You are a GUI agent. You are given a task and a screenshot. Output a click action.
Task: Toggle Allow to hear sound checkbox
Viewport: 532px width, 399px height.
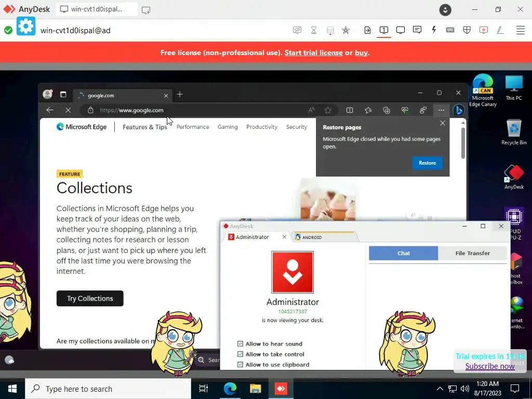[240, 344]
